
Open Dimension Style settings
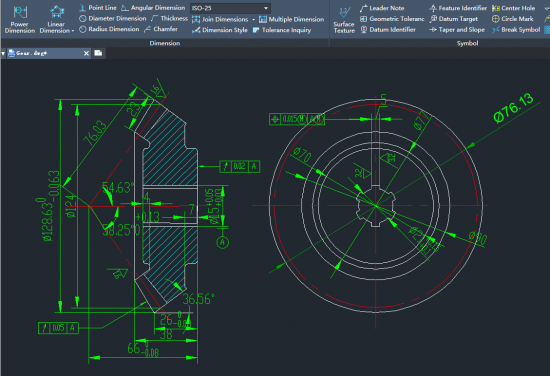coord(220,30)
